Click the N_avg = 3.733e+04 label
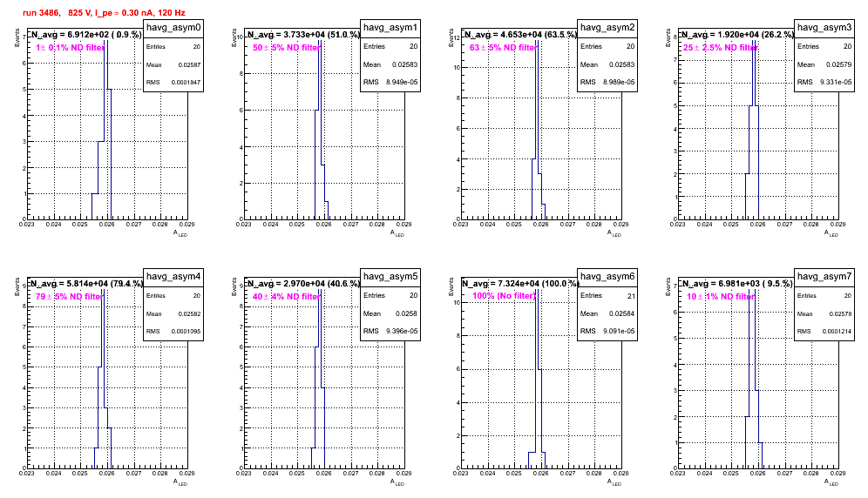868x498 pixels. click(302, 34)
